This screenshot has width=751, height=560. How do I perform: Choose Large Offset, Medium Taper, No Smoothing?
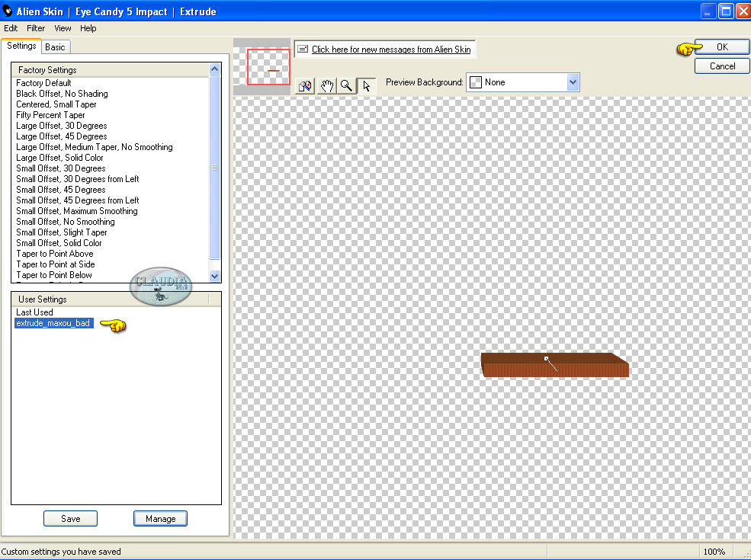95,147
